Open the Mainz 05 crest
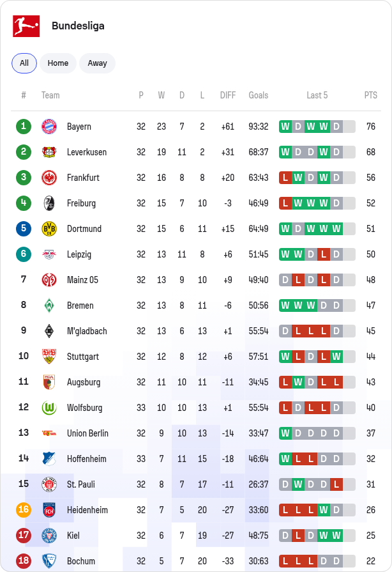 [49, 280]
